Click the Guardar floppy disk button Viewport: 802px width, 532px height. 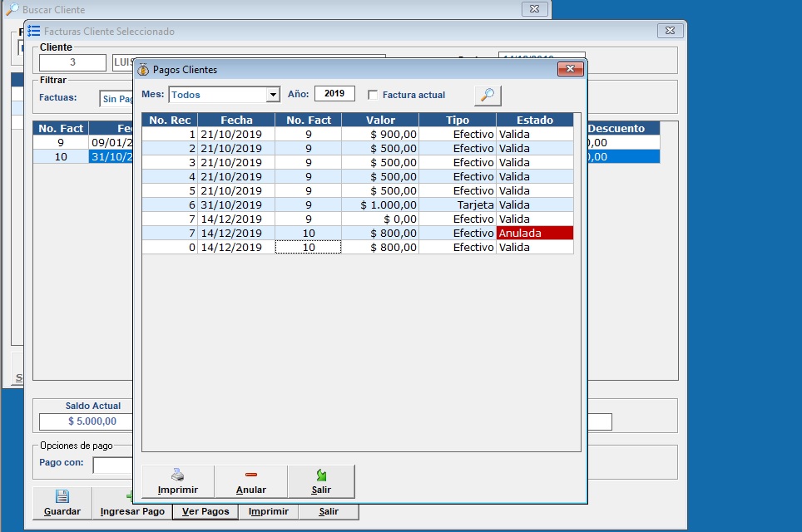coord(62,504)
